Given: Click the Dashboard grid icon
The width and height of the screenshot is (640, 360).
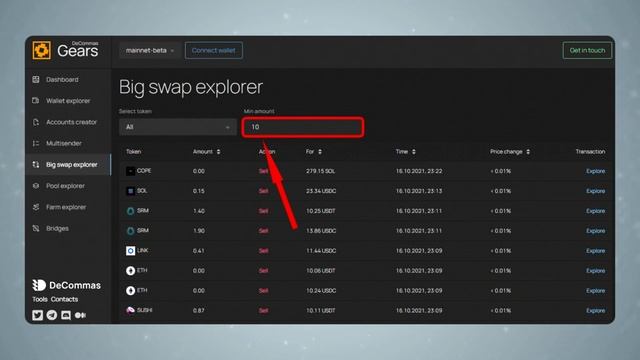Looking at the screenshot, I should point(36,79).
